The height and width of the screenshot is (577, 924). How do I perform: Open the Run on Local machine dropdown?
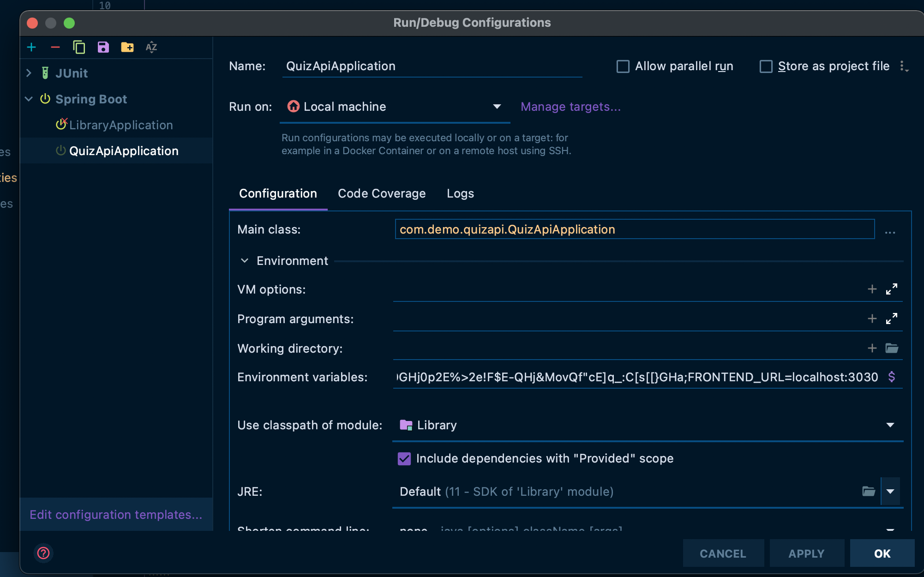click(497, 107)
